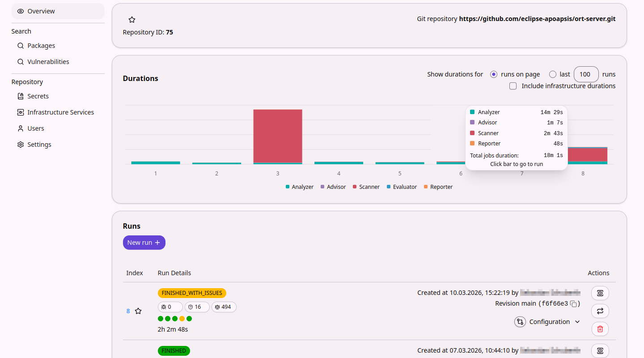
Task: Enable Include infrastructure durations checkbox
Action: [x=513, y=86]
